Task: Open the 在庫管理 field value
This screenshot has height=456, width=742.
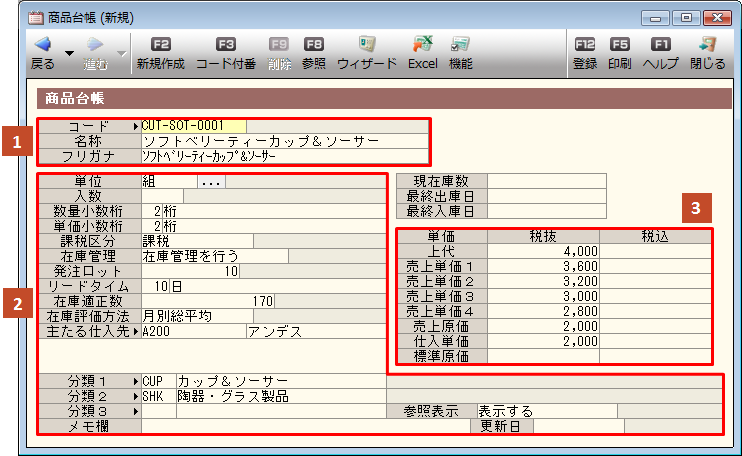Action: click(x=214, y=256)
